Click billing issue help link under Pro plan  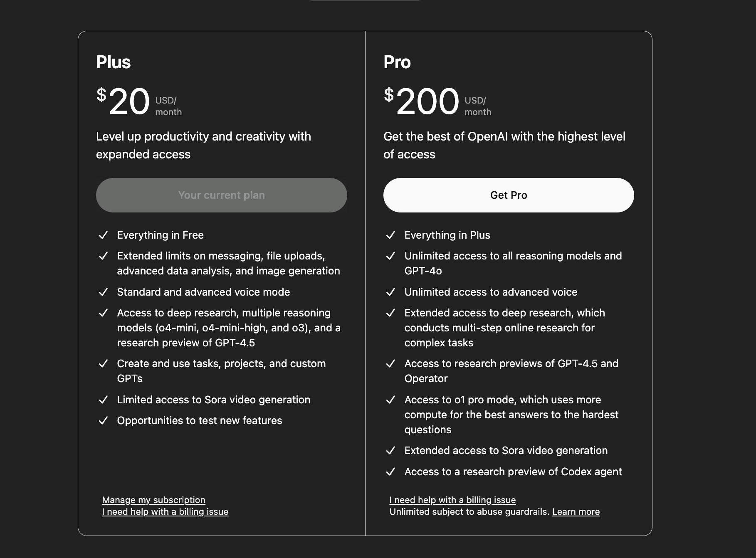click(x=452, y=500)
